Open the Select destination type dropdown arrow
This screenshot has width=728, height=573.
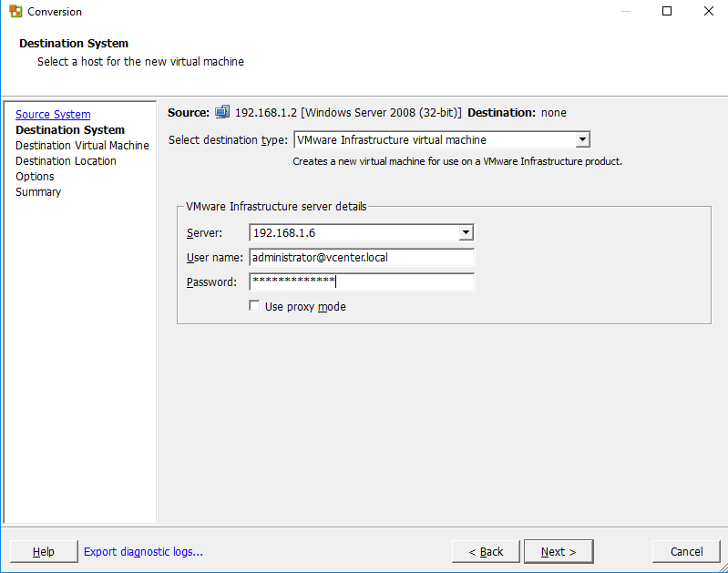tap(582, 139)
